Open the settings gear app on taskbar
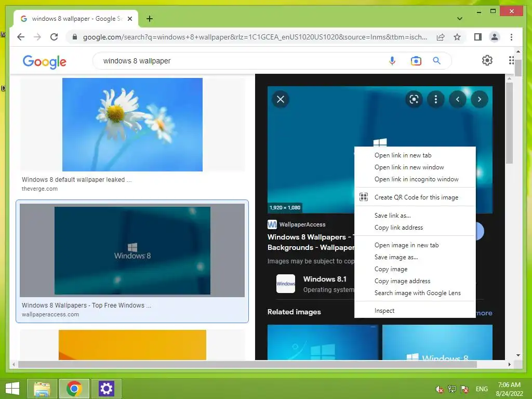Image resolution: width=532 pixels, height=399 pixels. (106, 389)
